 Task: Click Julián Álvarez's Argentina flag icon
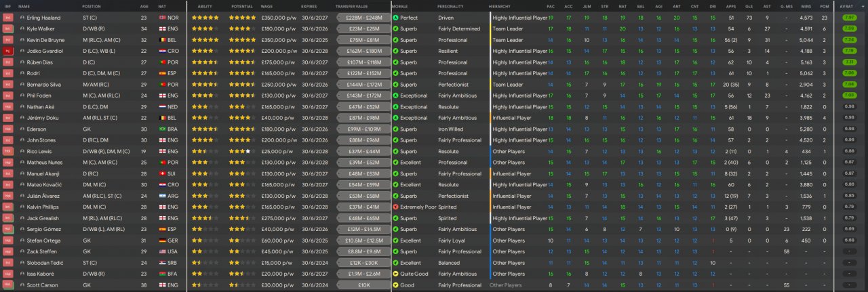click(162, 196)
